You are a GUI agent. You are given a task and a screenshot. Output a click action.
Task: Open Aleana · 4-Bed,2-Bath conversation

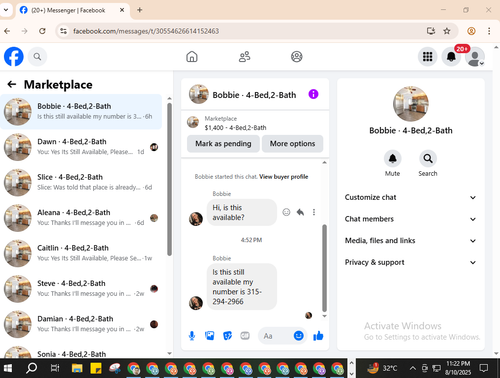coord(81,218)
